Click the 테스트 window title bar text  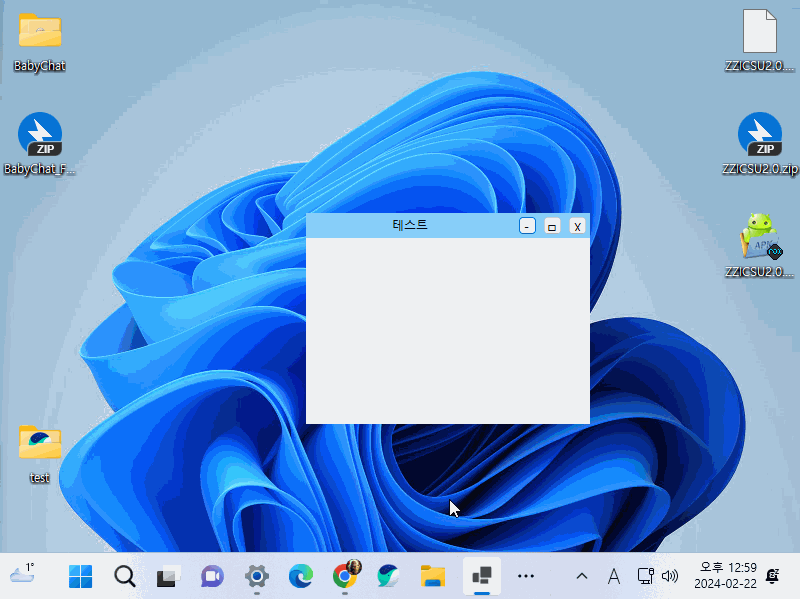(410, 225)
